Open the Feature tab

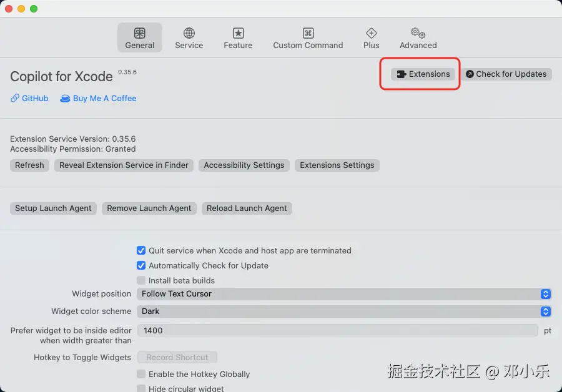(x=238, y=37)
